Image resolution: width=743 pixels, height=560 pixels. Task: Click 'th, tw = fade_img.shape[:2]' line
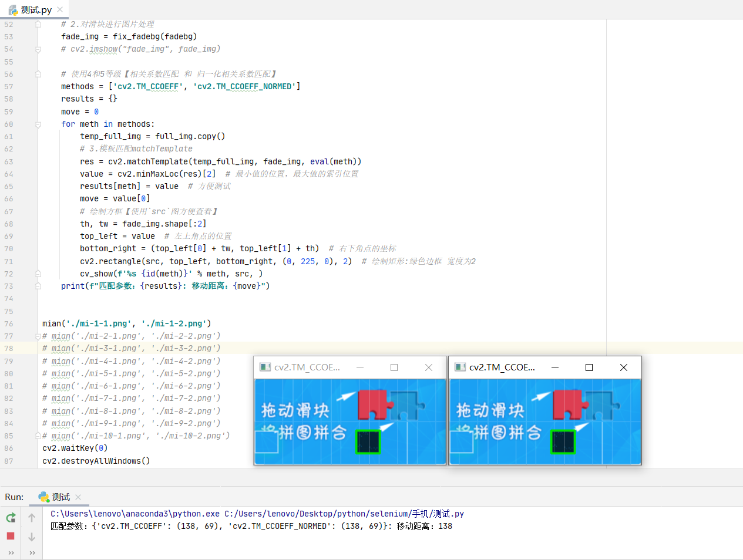(x=143, y=224)
